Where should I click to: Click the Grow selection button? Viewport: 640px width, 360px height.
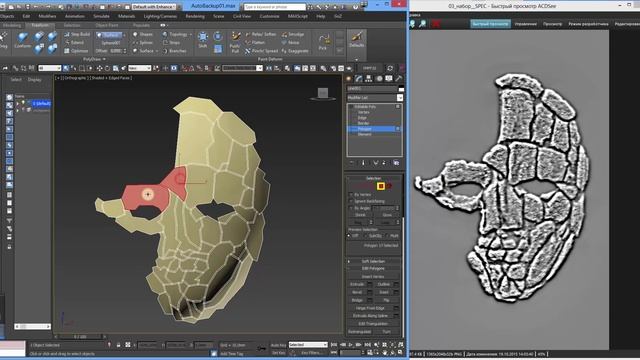(387, 215)
